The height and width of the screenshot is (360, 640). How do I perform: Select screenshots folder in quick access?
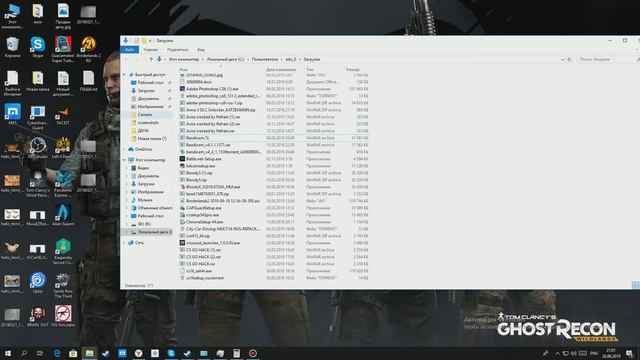[x=148, y=122]
